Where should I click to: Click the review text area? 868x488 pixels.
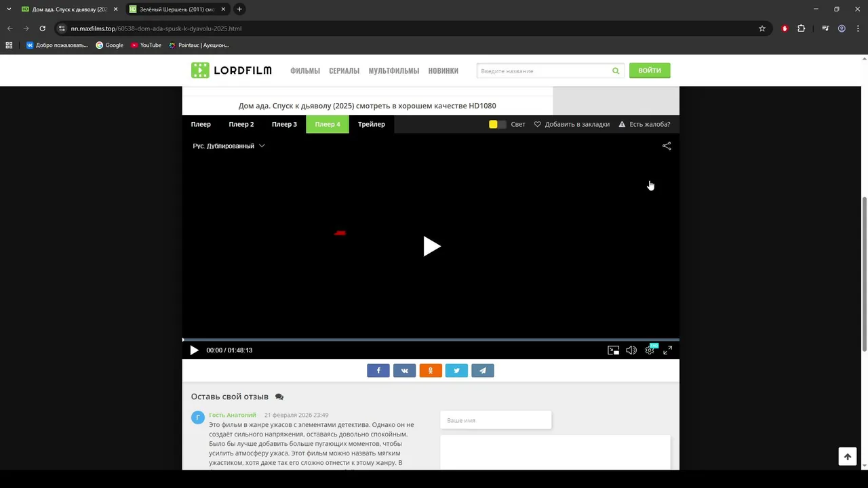click(555, 453)
